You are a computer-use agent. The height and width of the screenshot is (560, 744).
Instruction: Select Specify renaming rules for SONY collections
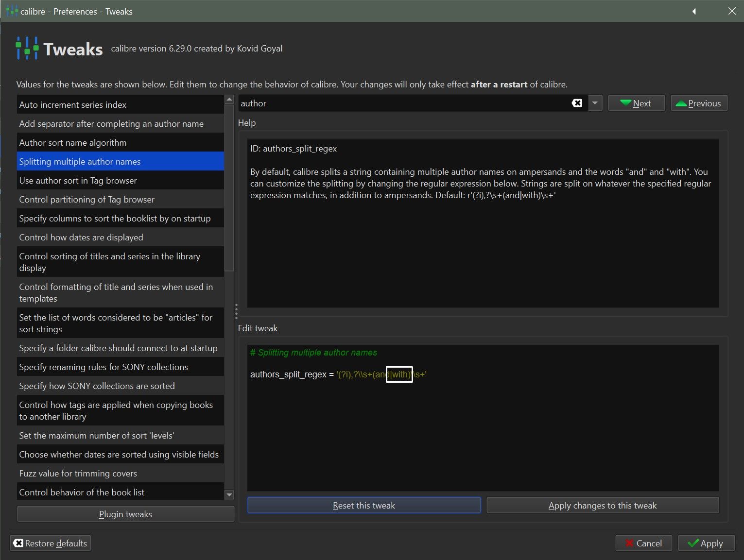click(121, 367)
